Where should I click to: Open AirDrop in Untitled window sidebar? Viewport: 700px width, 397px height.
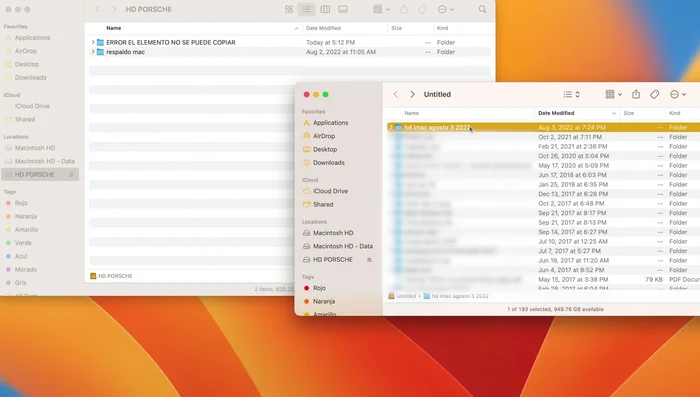[324, 136]
